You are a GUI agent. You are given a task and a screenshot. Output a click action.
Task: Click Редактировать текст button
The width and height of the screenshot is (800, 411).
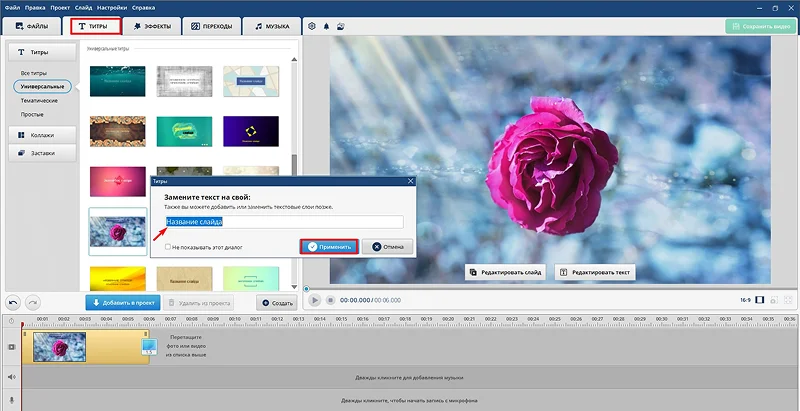pos(595,272)
